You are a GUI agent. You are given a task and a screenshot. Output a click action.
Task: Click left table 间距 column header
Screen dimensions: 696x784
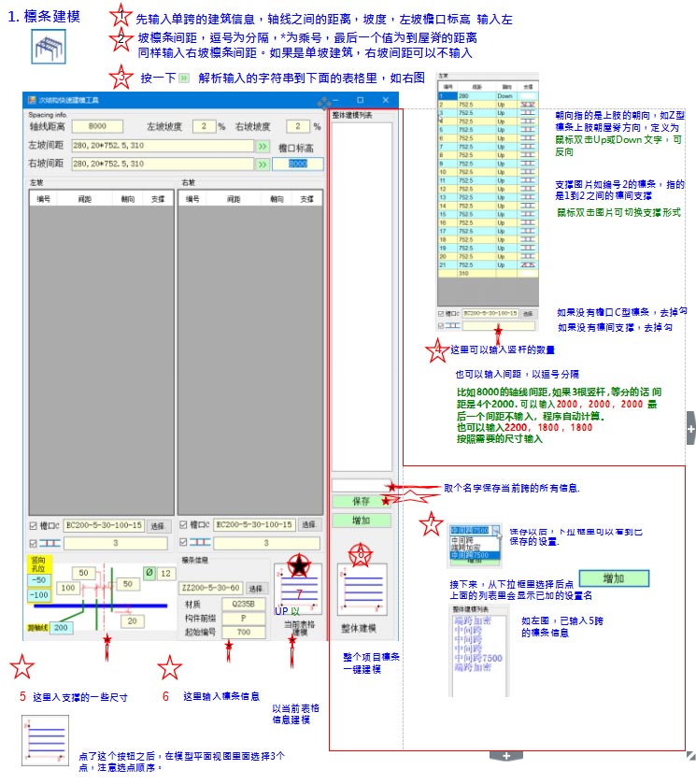(x=85, y=199)
